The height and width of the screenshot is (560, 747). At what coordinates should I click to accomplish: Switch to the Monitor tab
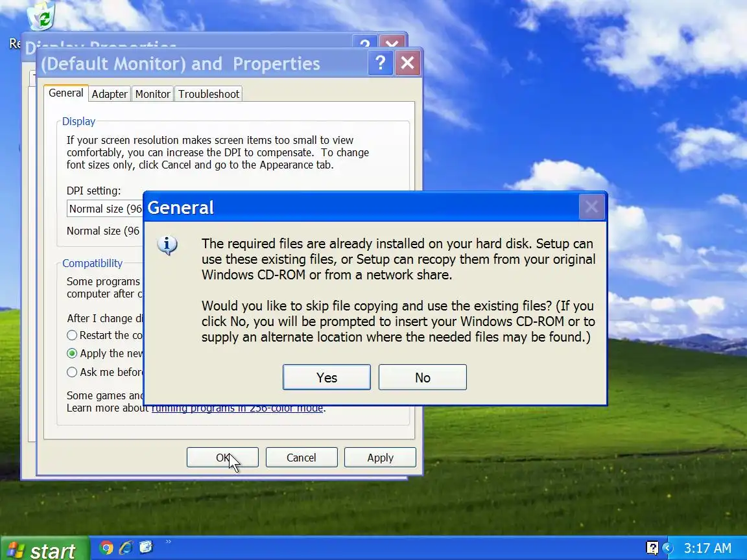[152, 94]
